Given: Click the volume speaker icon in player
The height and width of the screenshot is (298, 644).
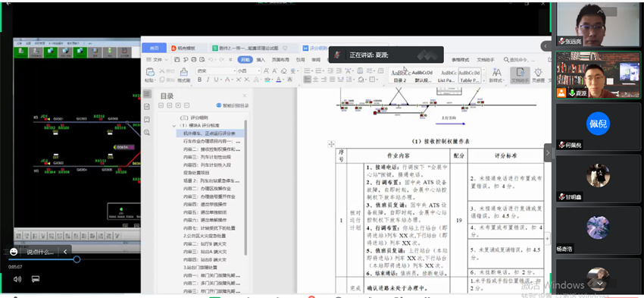Looking at the screenshot, I should (17, 279).
